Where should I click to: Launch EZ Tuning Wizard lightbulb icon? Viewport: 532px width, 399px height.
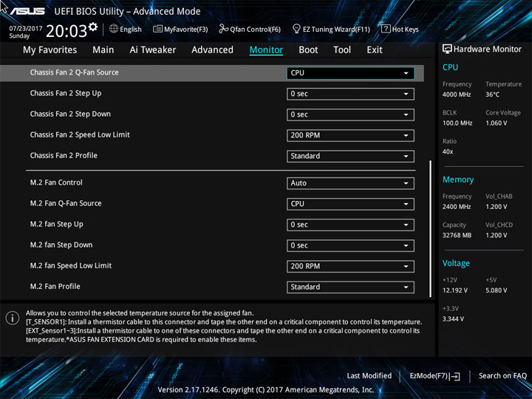[x=296, y=29]
